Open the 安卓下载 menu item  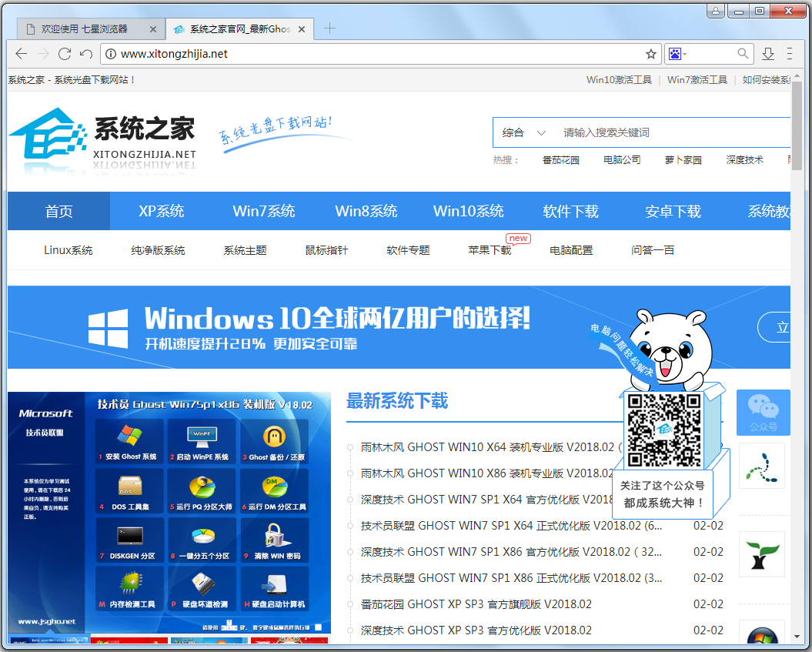pos(673,211)
